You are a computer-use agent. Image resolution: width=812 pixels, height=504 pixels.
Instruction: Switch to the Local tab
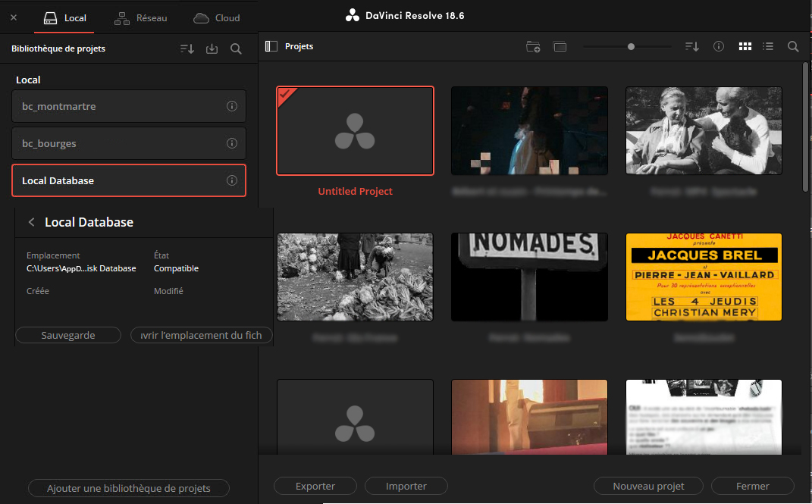click(x=64, y=18)
